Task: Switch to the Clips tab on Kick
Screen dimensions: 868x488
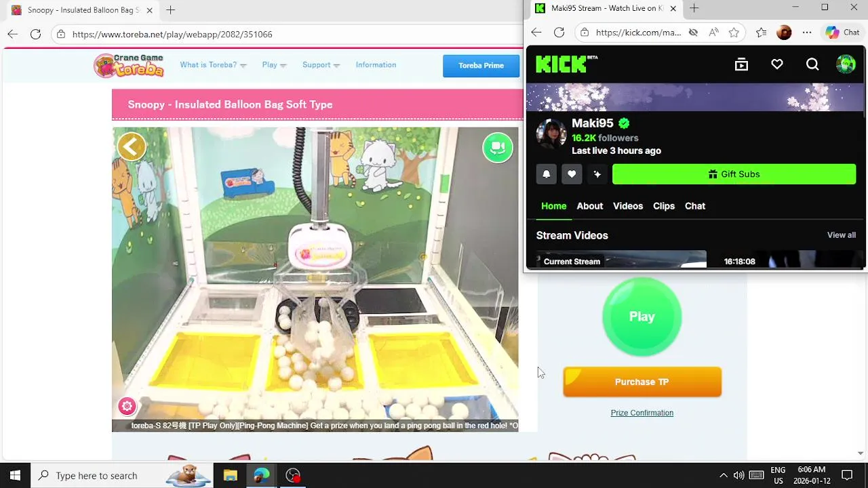Action: click(x=664, y=206)
